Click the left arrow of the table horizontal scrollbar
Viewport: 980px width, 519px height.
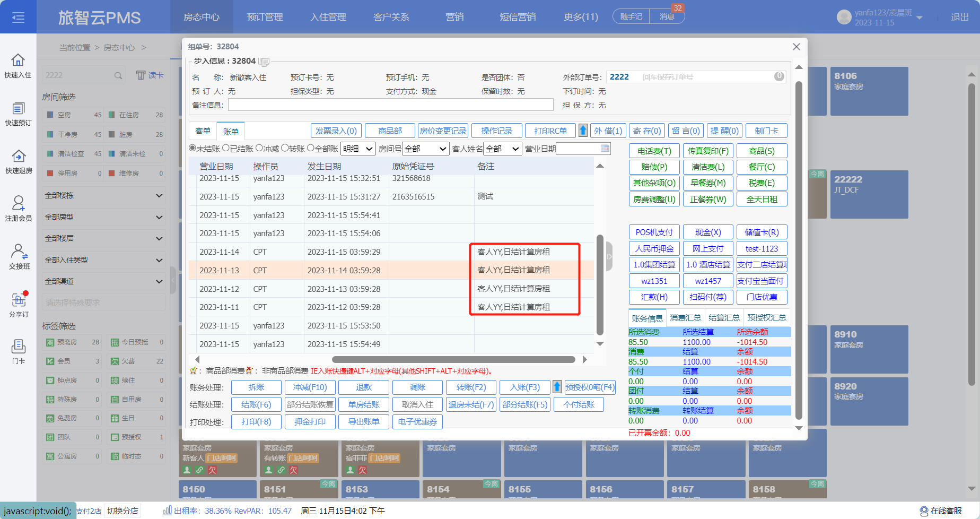(197, 359)
